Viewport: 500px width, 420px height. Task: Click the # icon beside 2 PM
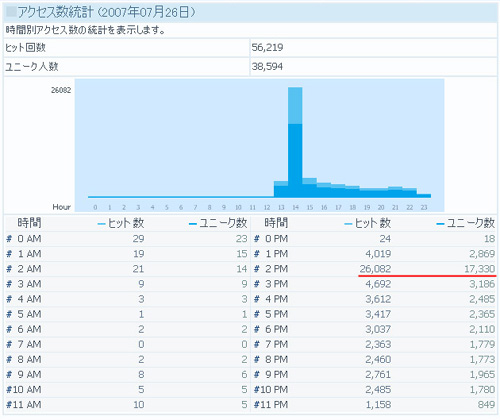pyautogui.click(x=256, y=269)
